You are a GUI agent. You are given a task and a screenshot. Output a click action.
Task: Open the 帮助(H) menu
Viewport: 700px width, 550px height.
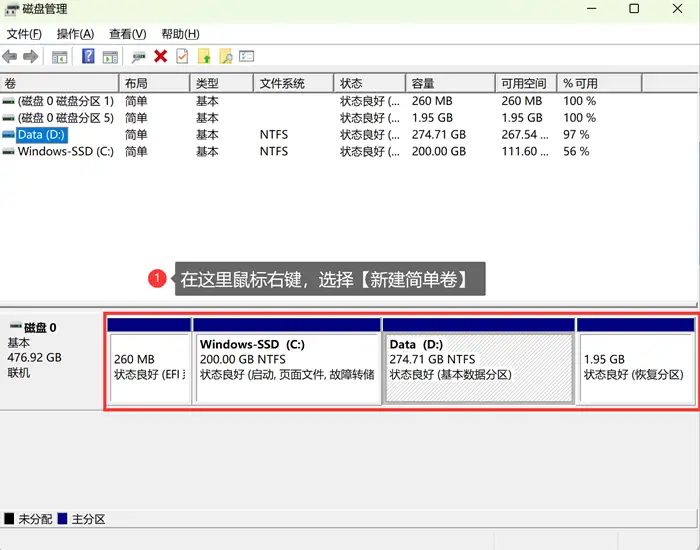180,34
